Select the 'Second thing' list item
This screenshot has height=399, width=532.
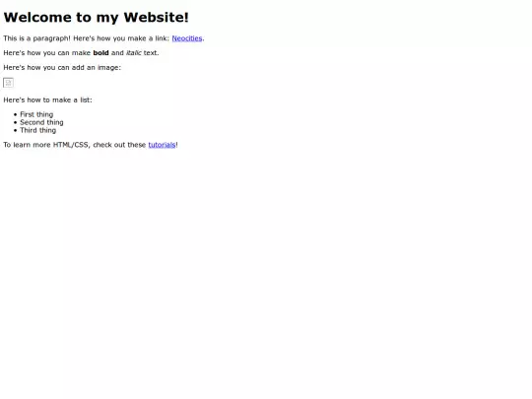coord(41,122)
